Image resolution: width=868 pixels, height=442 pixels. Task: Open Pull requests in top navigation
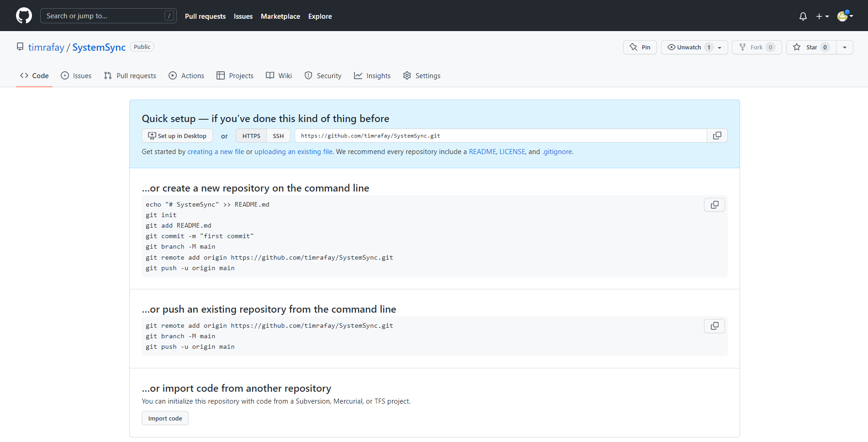(205, 16)
